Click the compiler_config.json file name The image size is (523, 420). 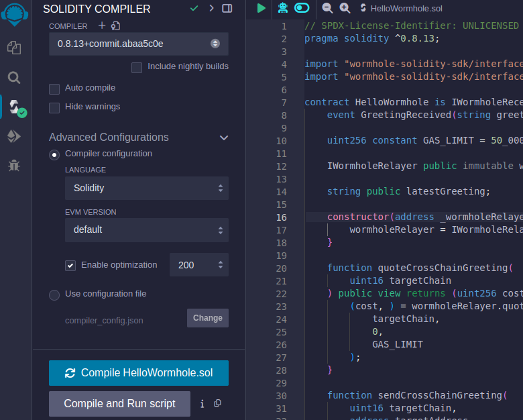pos(104,321)
